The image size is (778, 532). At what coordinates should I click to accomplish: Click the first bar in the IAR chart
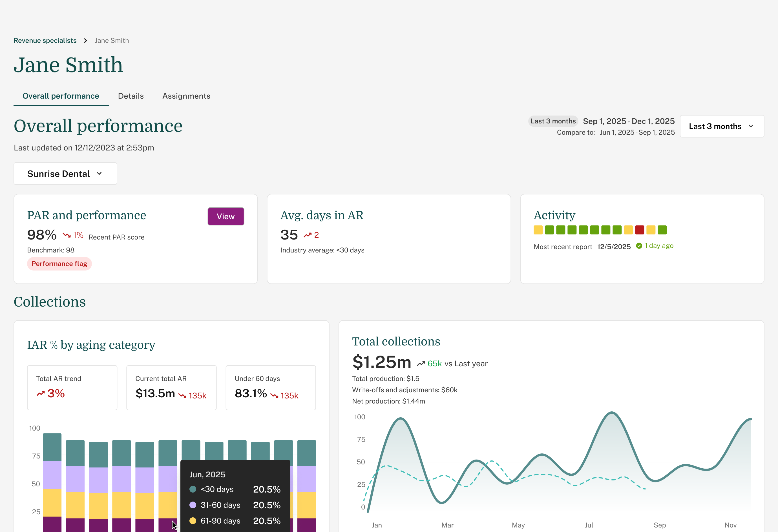[x=52, y=482]
